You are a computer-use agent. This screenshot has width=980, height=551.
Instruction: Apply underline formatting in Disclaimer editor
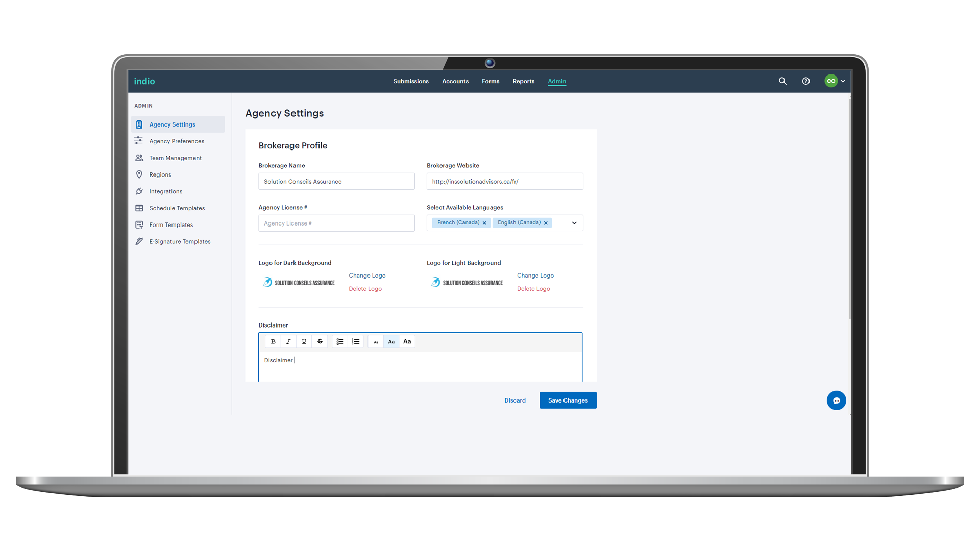point(304,342)
